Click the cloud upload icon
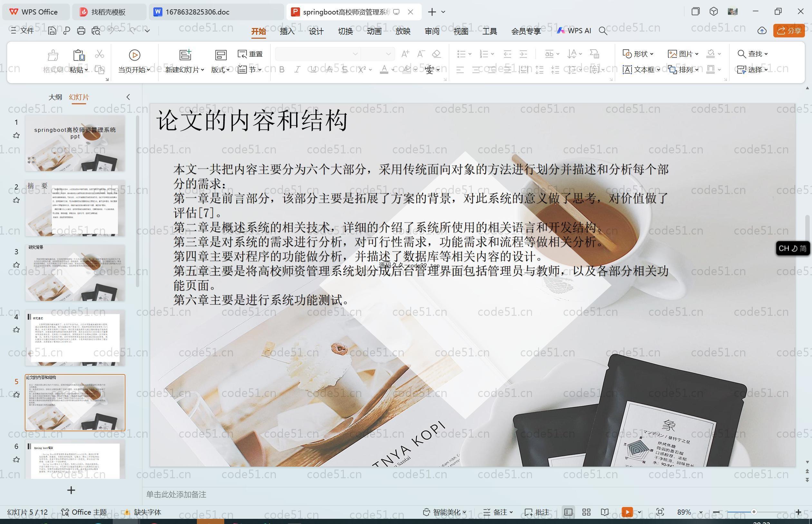 click(762, 31)
